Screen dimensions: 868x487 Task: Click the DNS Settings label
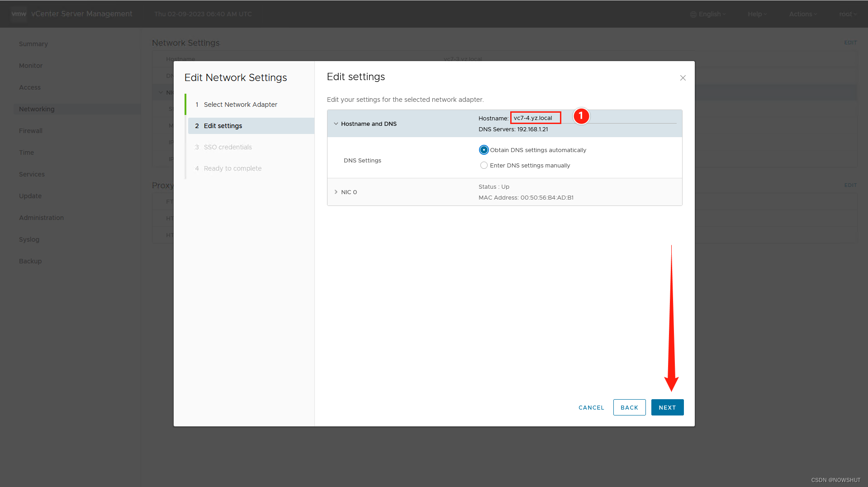(x=362, y=161)
